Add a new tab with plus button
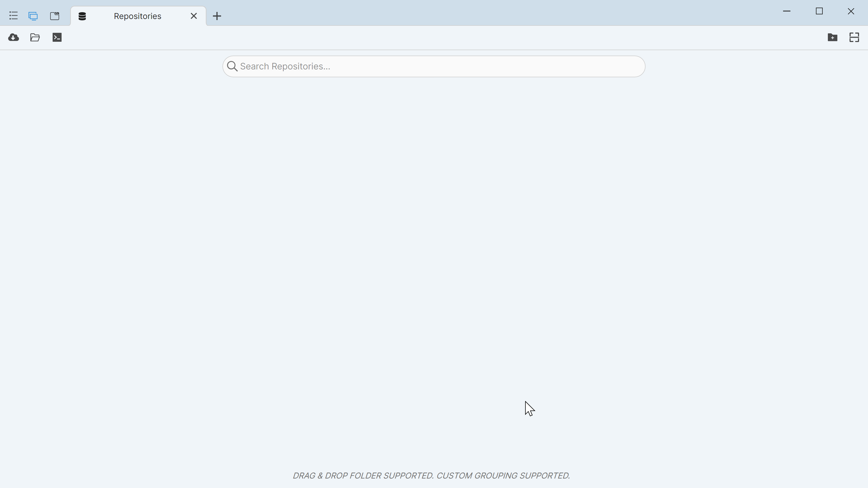Screen dimensions: 868x488 [217, 16]
